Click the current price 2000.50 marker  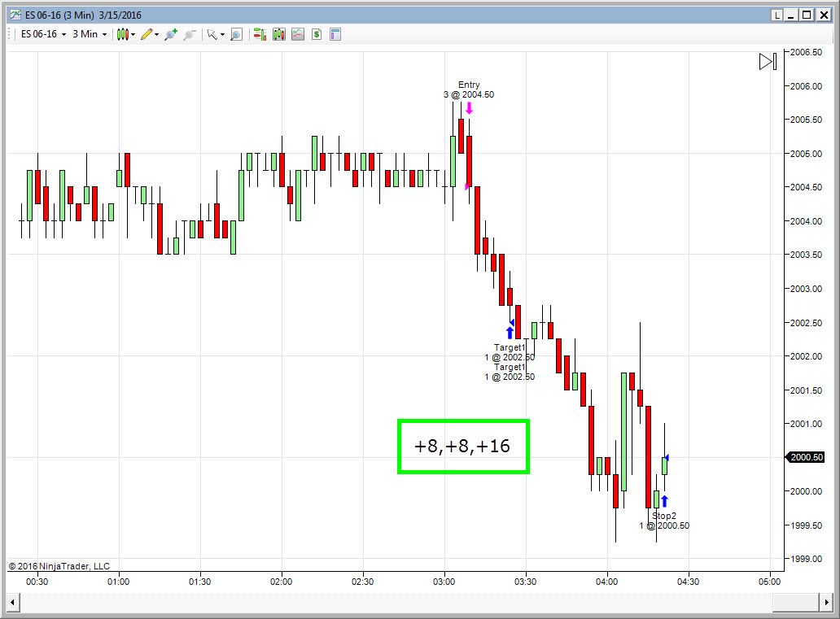pos(805,457)
